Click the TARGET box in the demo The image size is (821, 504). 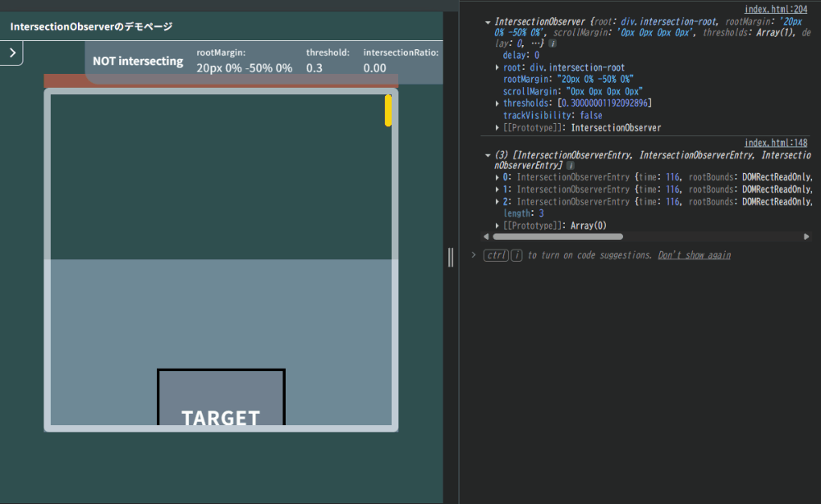point(221,398)
